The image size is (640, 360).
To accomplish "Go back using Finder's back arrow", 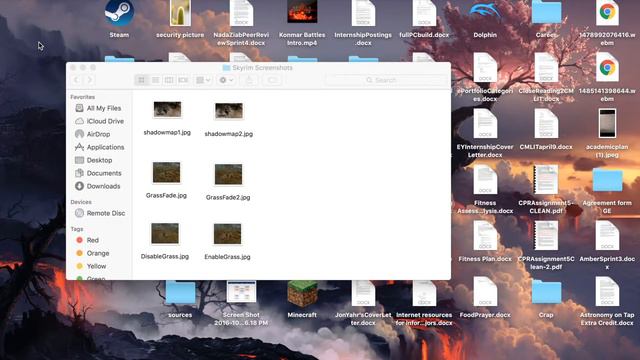I will [x=76, y=80].
